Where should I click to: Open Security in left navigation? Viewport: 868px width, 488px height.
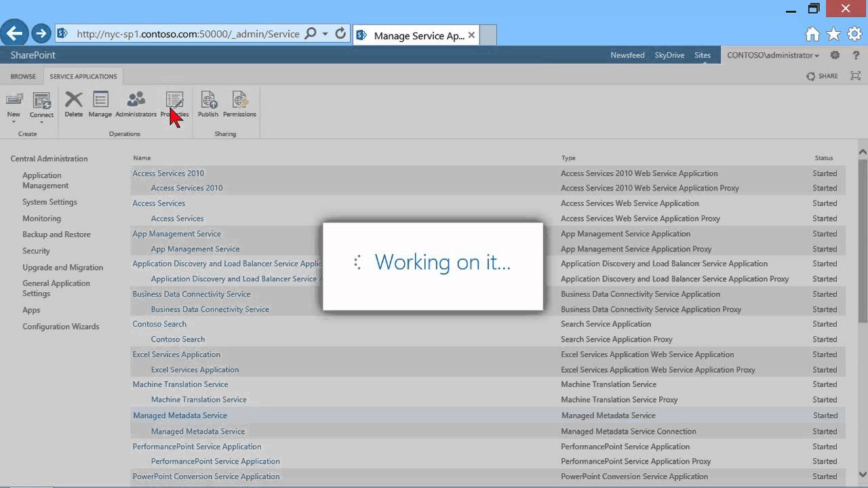(x=36, y=251)
